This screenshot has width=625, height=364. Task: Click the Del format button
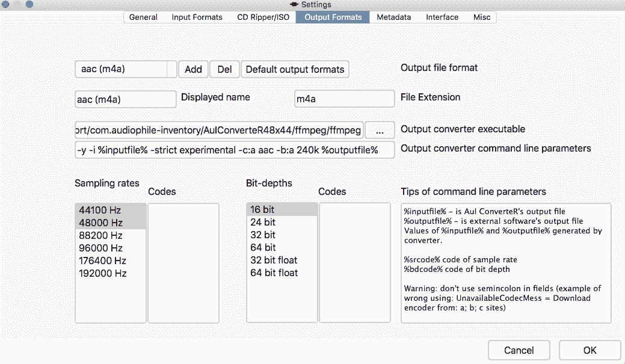tap(224, 69)
